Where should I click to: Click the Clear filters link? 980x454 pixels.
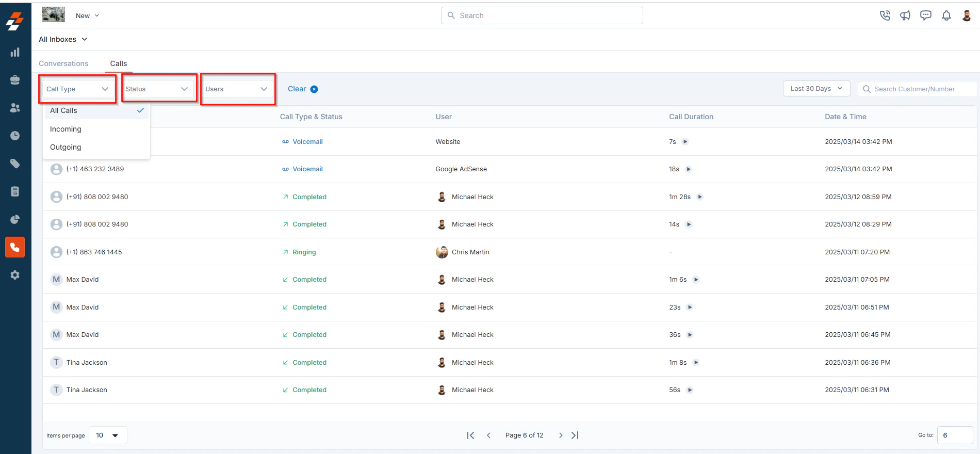pos(297,89)
